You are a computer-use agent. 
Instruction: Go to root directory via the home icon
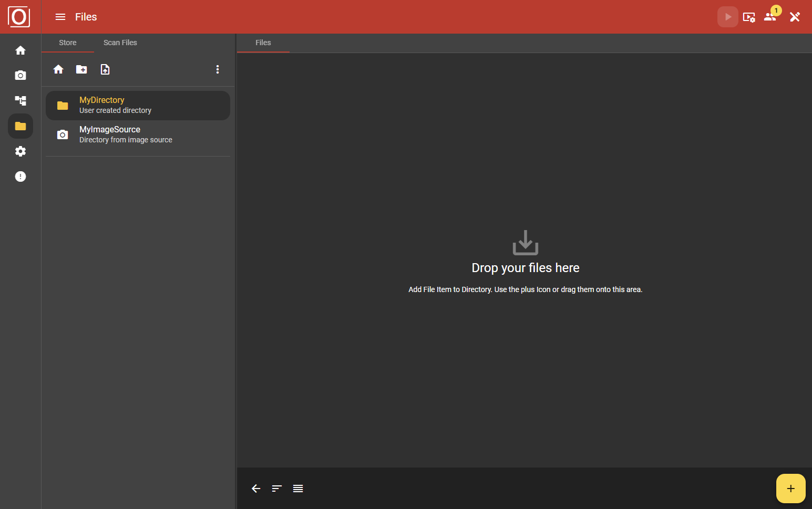(x=58, y=69)
